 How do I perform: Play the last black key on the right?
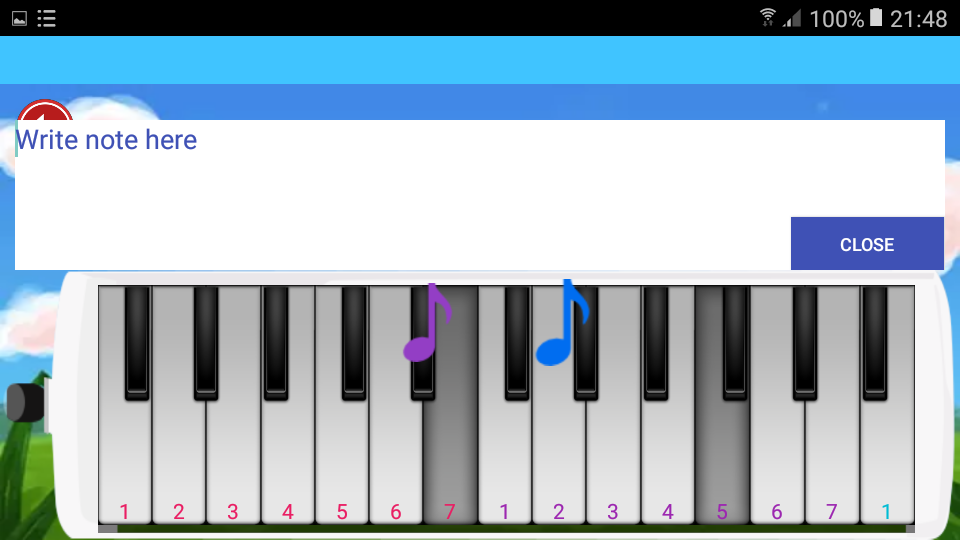[x=875, y=343]
